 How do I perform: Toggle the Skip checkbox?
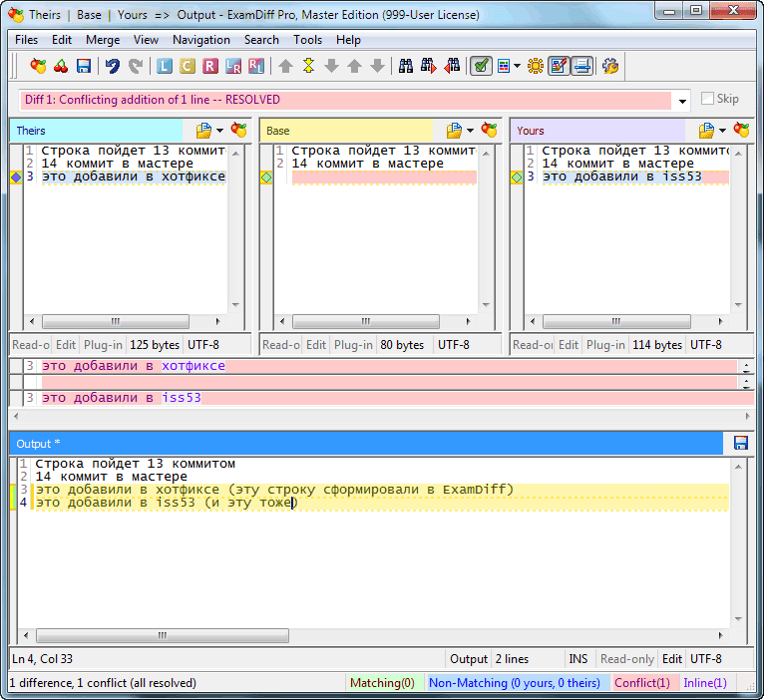[x=707, y=99]
